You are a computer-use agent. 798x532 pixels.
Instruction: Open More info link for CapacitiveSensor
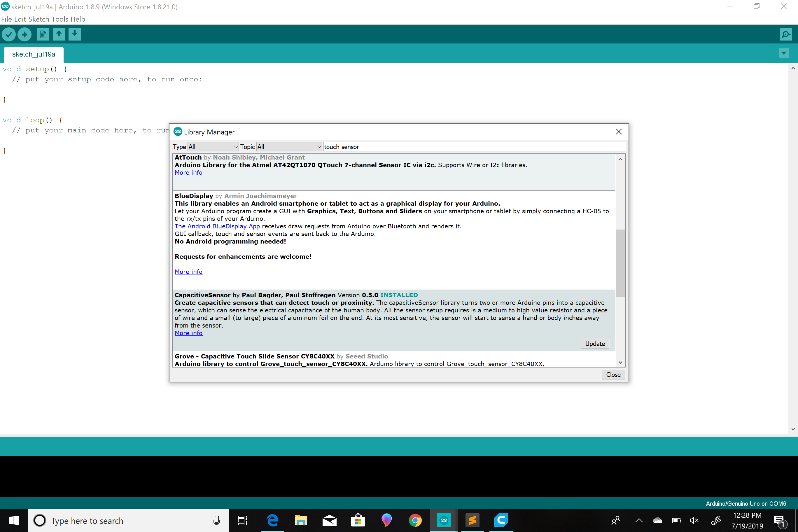[188, 333]
